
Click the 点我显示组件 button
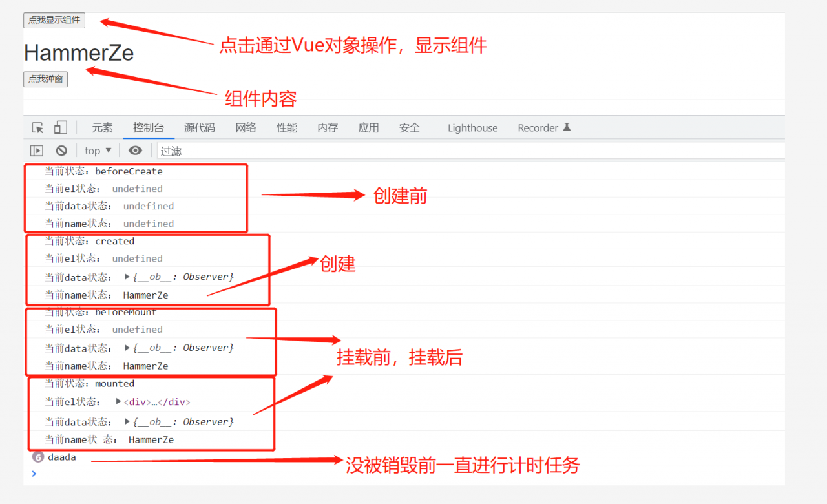point(54,20)
